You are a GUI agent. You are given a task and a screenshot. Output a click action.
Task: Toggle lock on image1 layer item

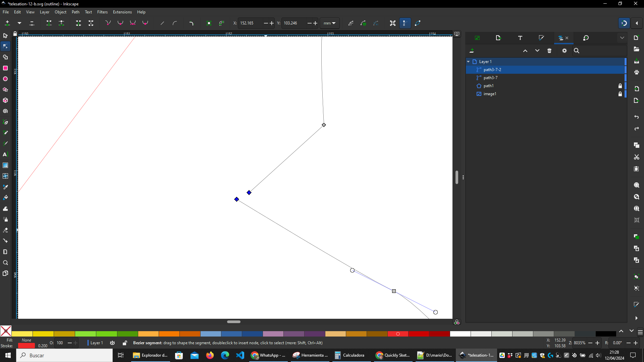620,94
